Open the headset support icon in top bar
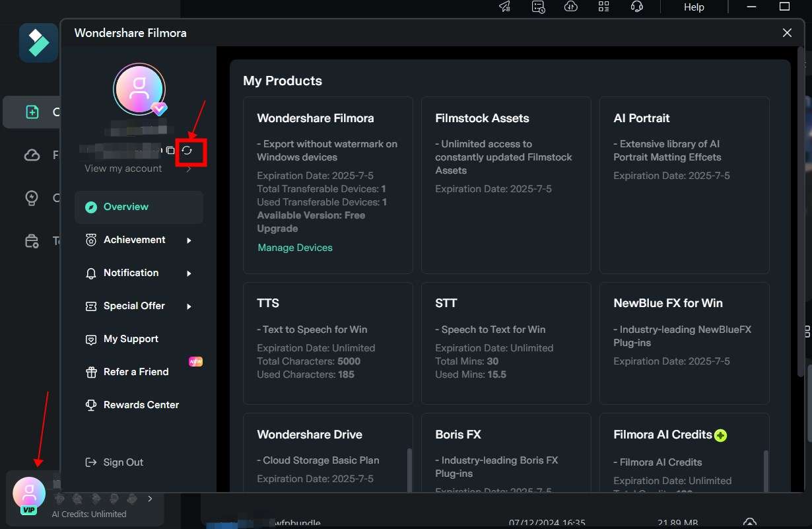 (636, 7)
